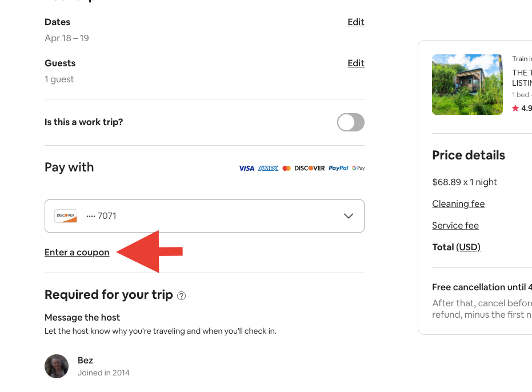532x392 pixels.
Task: Open the Service fee details link
Action: coord(455,226)
